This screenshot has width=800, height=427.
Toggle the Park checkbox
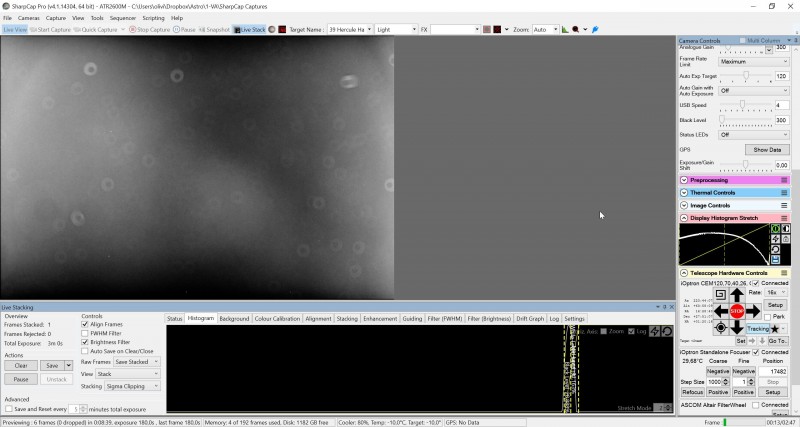(x=767, y=317)
